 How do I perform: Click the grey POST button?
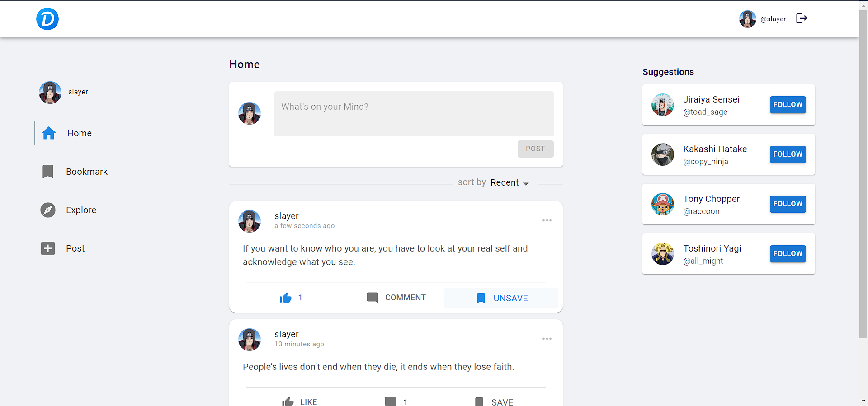coord(535,149)
